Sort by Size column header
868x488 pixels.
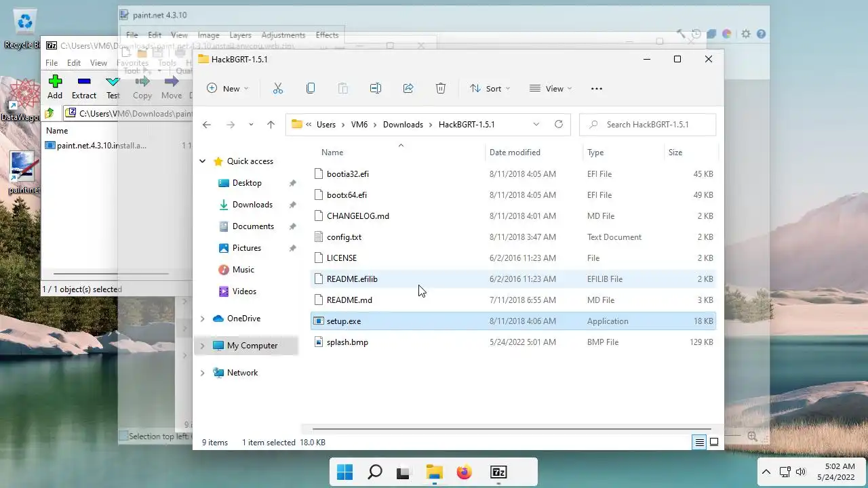(x=675, y=152)
